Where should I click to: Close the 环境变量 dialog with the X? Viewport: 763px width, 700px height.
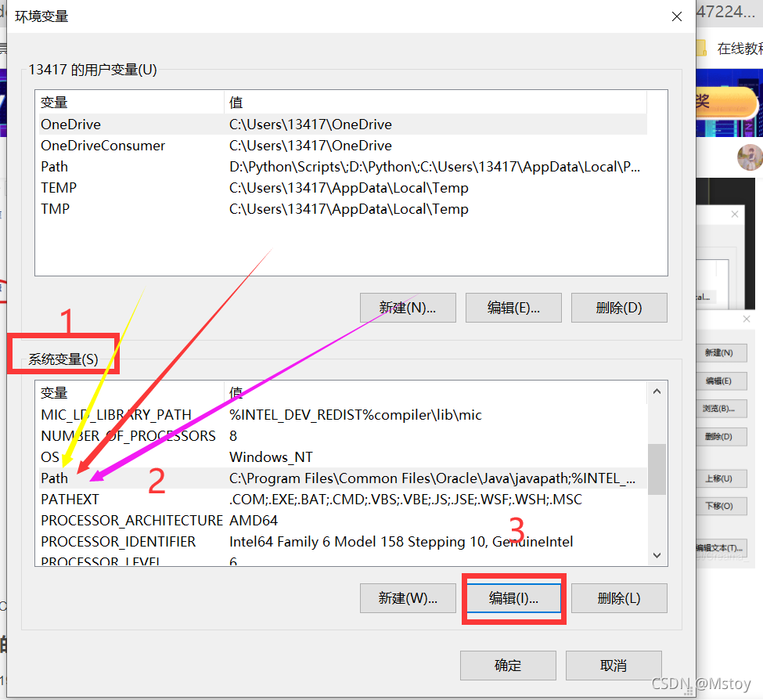[676, 16]
